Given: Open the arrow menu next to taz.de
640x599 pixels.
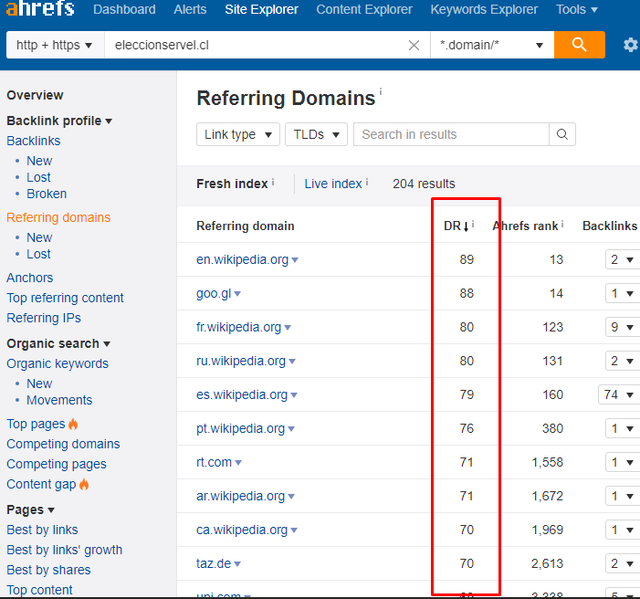Looking at the screenshot, I should 238,564.
